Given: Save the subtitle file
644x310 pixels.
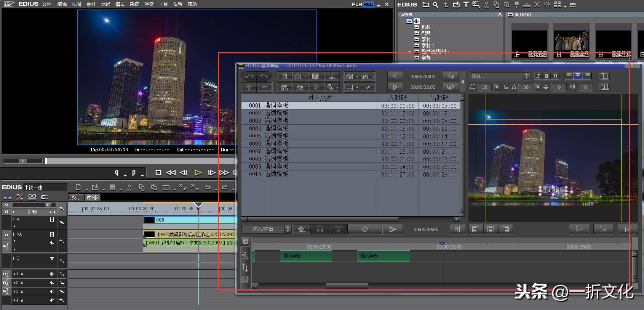Looking at the screenshot, I should 316,76.
